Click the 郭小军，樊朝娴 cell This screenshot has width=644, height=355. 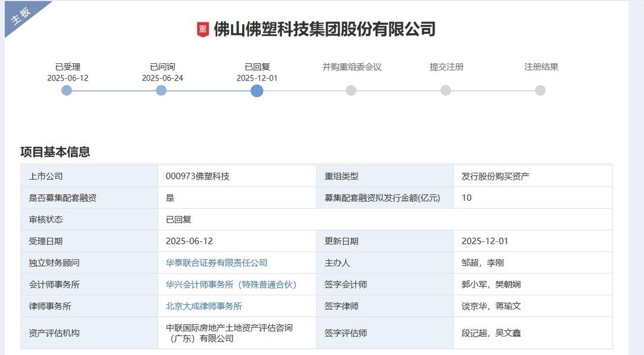pyautogui.click(x=533, y=285)
